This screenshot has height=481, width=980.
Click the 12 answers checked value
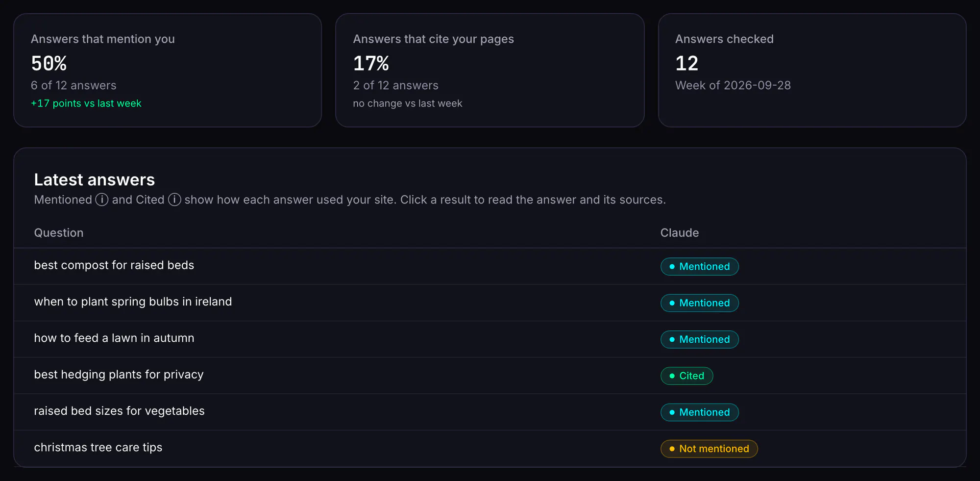(687, 63)
